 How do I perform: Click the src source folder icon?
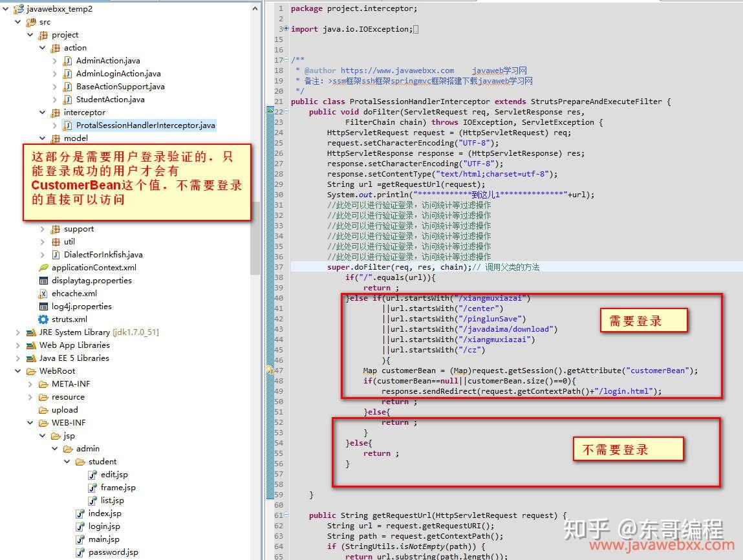click(31, 22)
